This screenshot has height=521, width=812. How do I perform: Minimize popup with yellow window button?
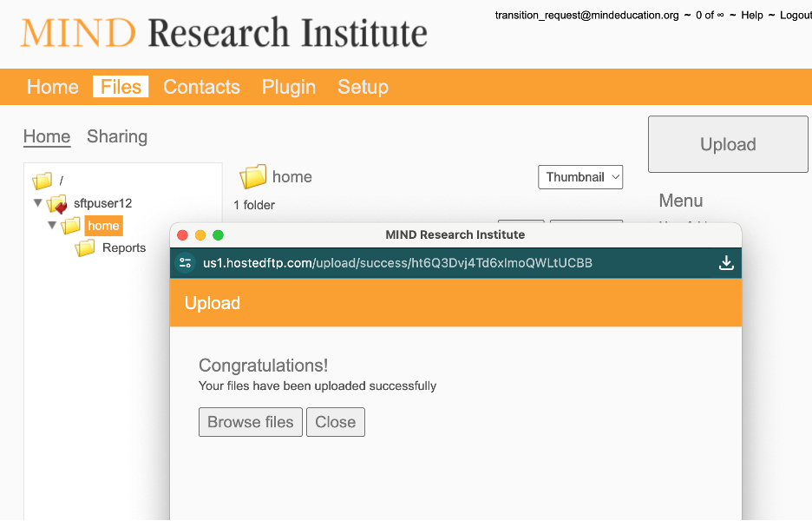pos(200,235)
